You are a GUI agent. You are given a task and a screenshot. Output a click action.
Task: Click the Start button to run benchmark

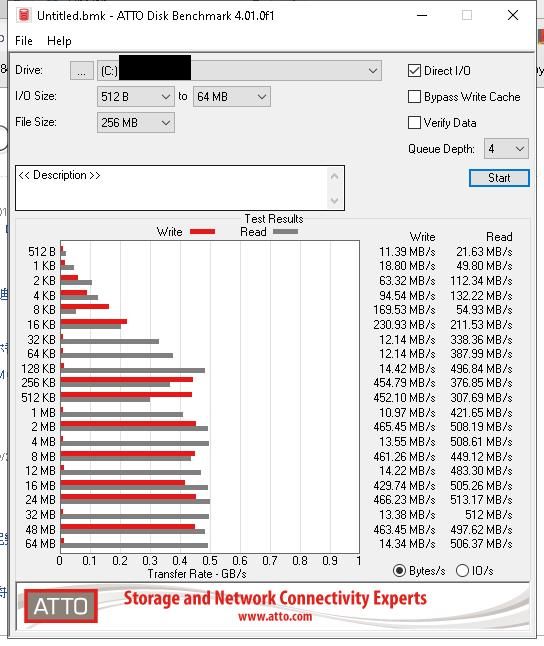(499, 178)
